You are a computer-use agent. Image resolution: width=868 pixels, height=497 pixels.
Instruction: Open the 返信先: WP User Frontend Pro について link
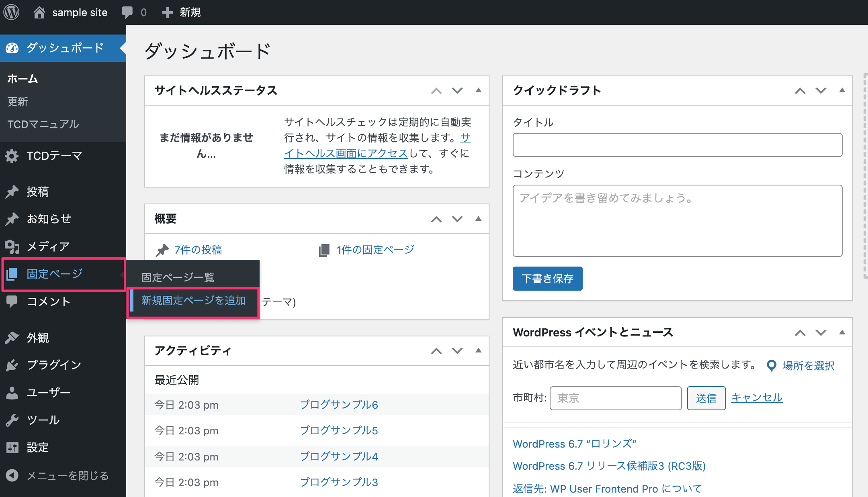point(607,489)
